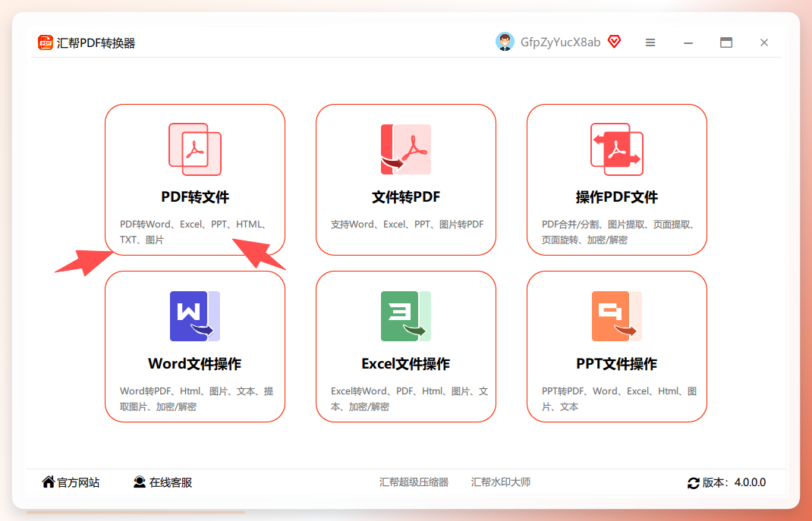812x521 pixels.
Task: Click version number 4.0.0.0
Action: [x=750, y=483]
